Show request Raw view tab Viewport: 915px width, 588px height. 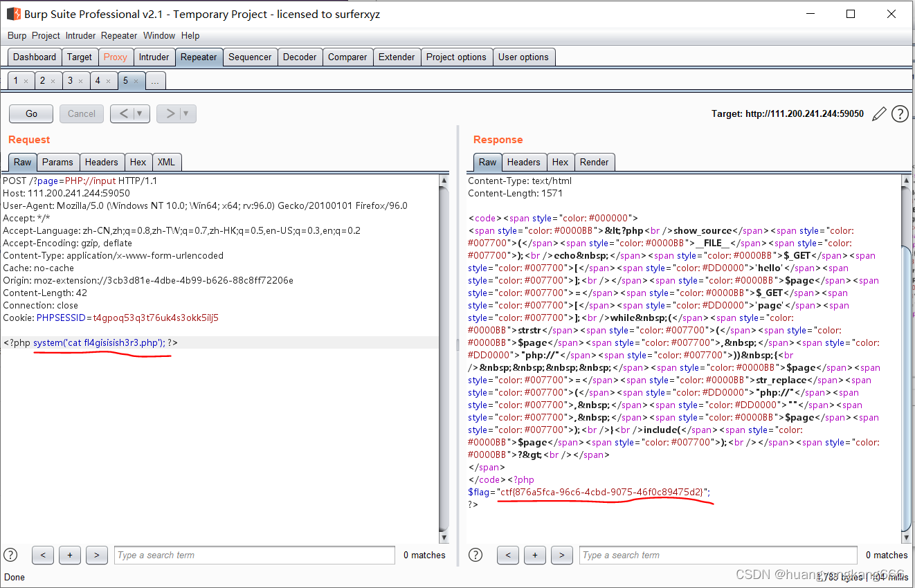[x=23, y=162]
